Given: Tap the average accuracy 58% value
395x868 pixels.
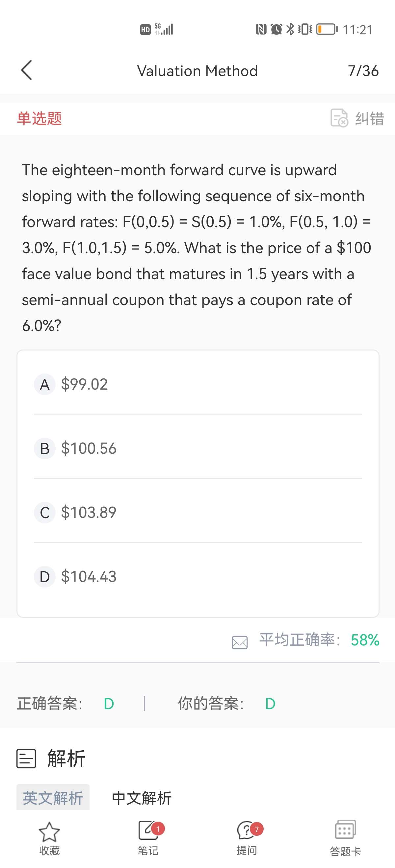Looking at the screenshot, I should [365, 640].
